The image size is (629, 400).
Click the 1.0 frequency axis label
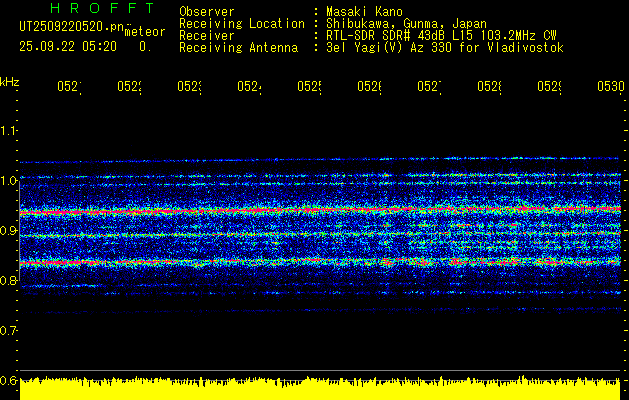8,181
